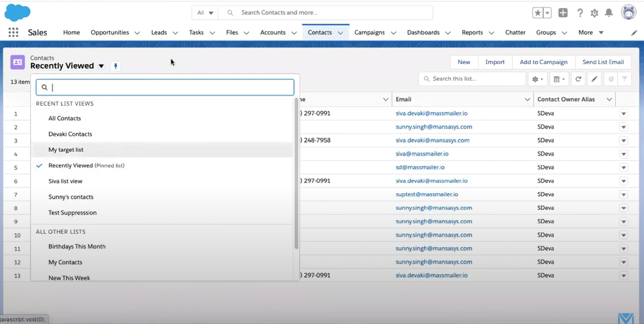Select Birthdays This Month list

coord(162,247)
